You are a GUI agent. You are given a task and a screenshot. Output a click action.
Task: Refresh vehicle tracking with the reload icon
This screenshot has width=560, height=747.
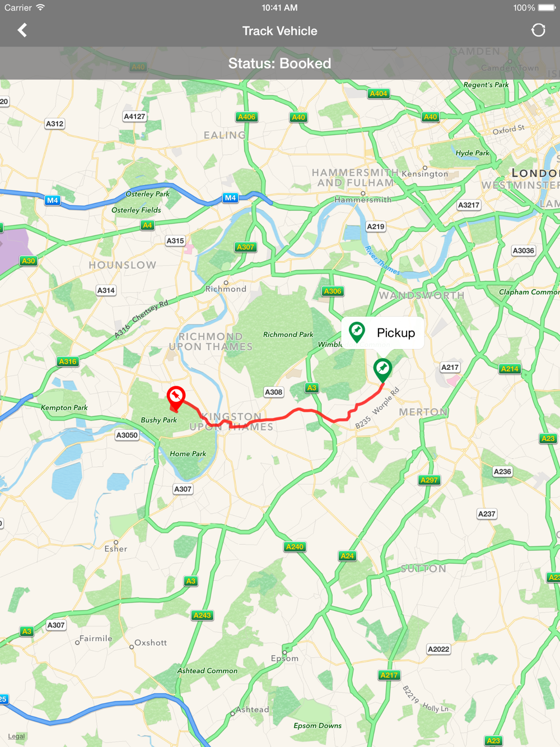pos(538,30)
